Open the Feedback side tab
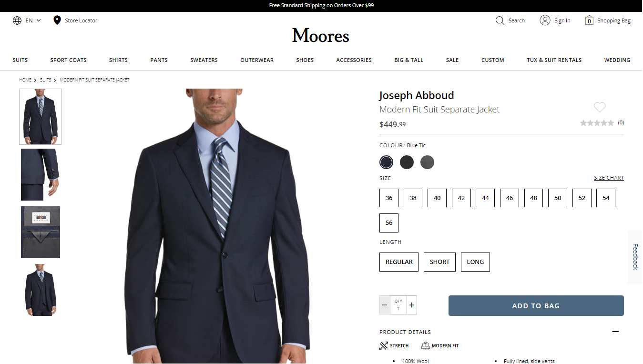This screenshot has height=364, width=643. pos(635,257)
